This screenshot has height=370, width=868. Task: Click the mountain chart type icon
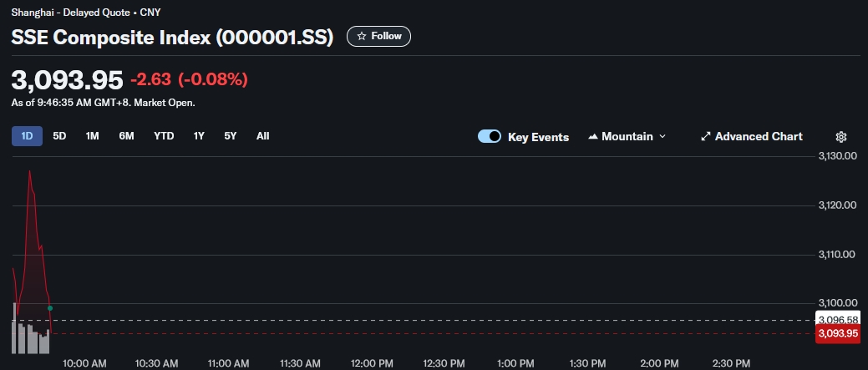593,137
